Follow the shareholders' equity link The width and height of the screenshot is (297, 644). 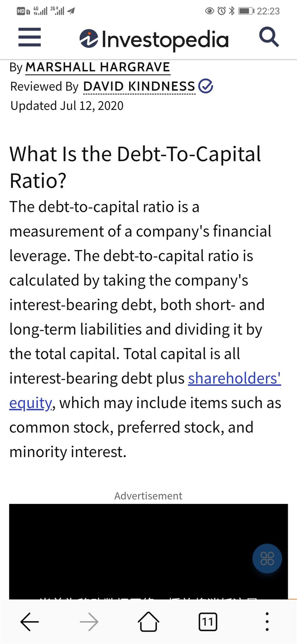[x=234, y=378]
